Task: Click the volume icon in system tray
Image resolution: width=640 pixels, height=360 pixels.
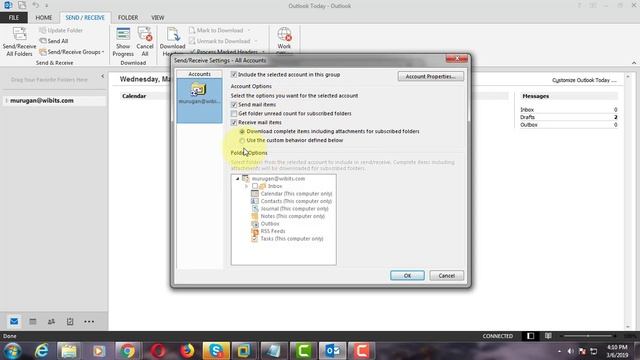Action: tap(570, 351)
